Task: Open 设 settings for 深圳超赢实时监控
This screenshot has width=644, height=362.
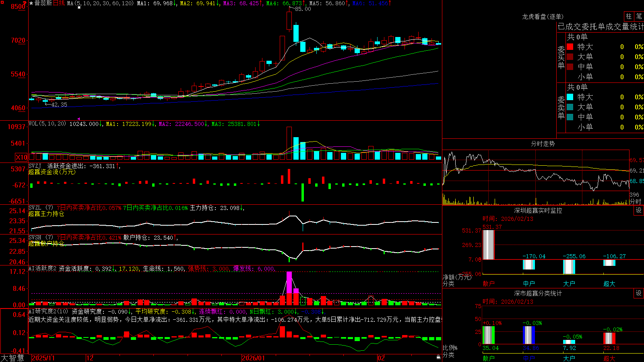Action: pos(639,210)
